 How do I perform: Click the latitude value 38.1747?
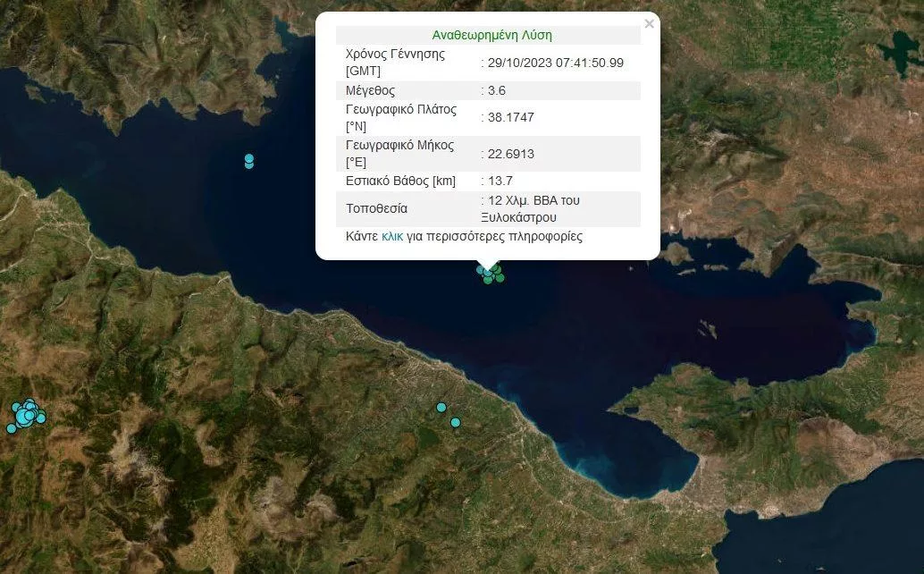tap(510, 117)
